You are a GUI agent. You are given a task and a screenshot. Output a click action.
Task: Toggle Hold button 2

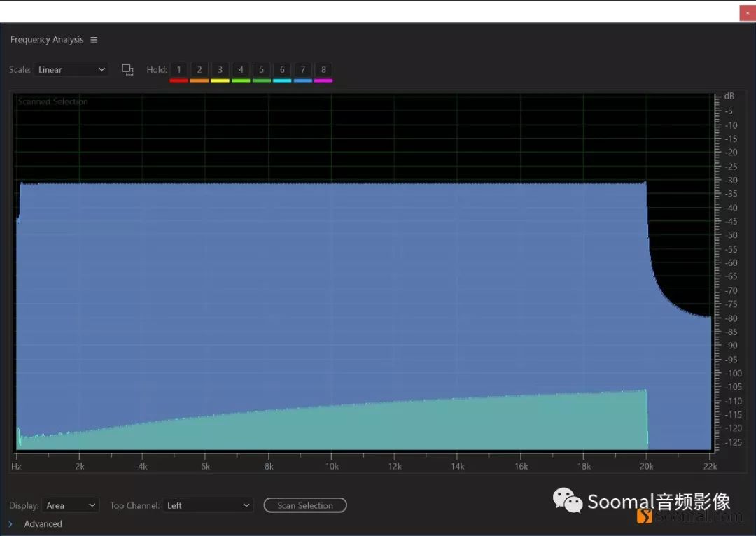point(199,70)
